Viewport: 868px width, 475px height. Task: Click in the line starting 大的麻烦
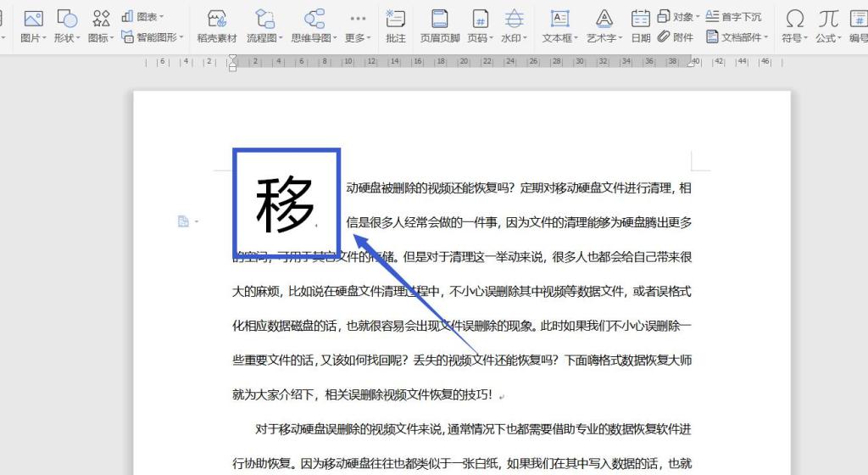point(462,291)
